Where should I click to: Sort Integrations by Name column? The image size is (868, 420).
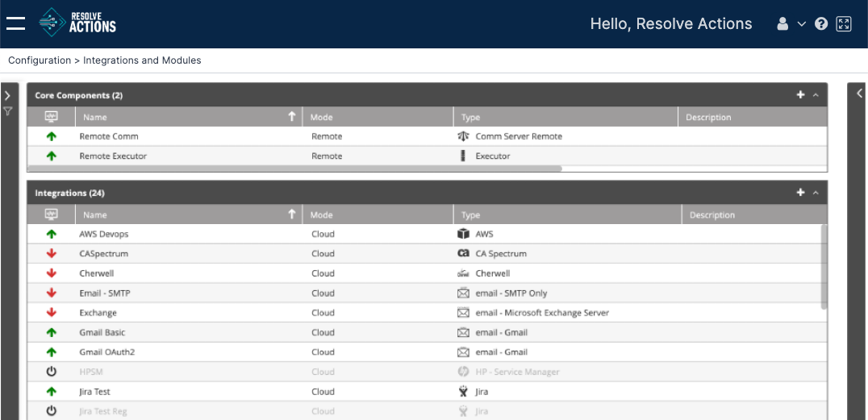[x=189, y=214]
